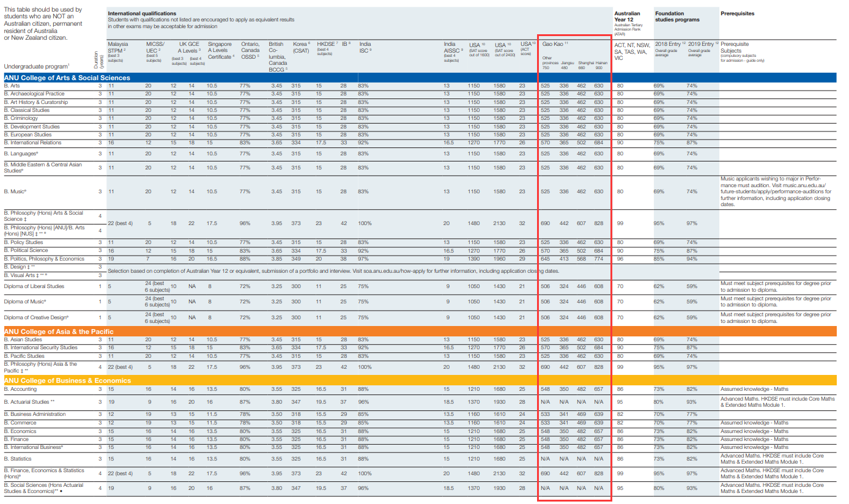849x504 pixels.
Task: Select the Diploma of Liberal Studies label
Action: click(x=34, y=286)
